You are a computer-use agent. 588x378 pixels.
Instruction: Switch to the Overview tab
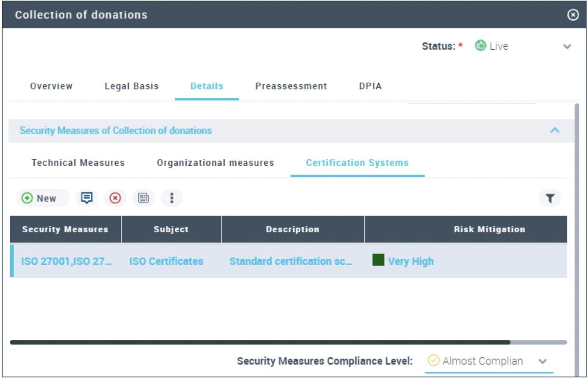(x=51, y=86)
